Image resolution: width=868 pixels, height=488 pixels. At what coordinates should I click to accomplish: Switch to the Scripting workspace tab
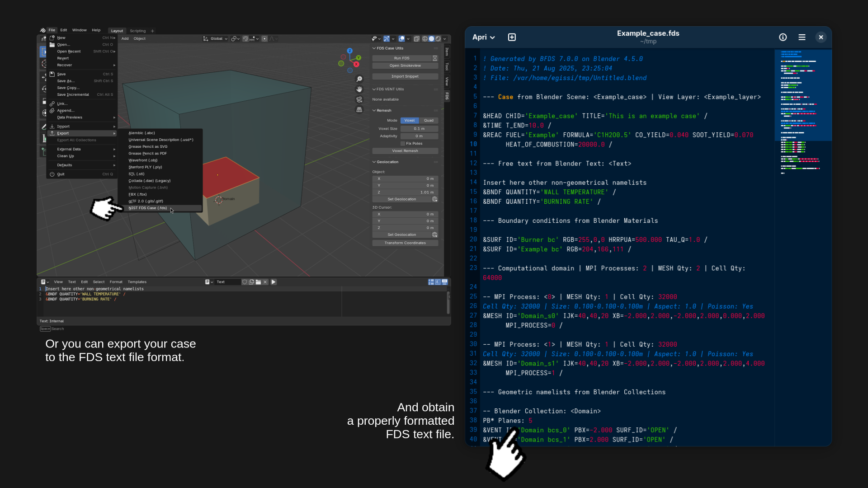pos(137,31)
